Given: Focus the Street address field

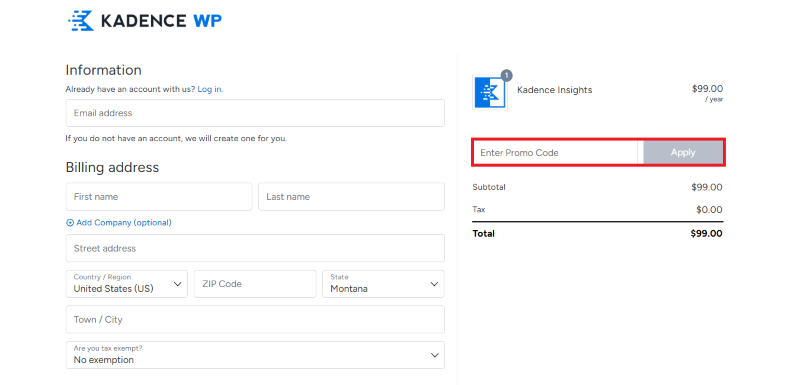Looking at the screenshot, I should click(255, 248).
